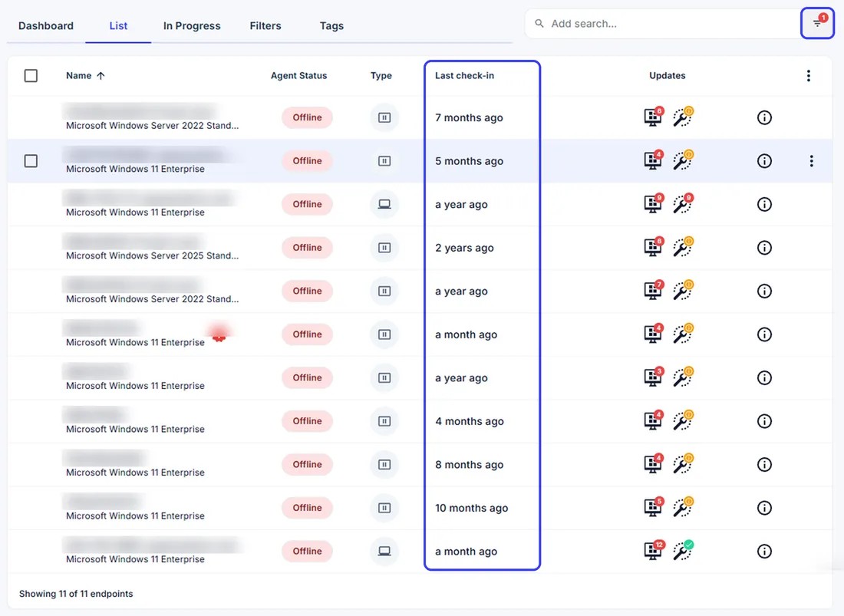The image size is (844, 616).
Task: Click the wrench patch icon with red badge 9
Action: (683, 204)
